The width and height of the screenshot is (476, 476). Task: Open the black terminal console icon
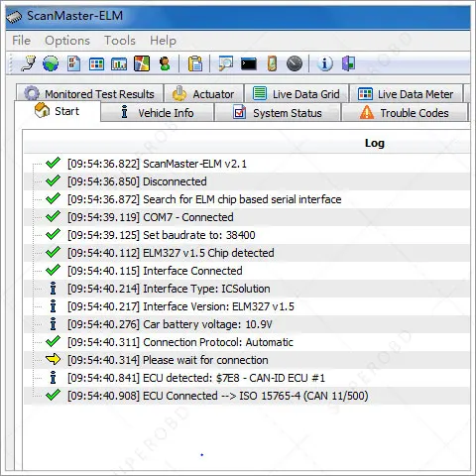tap(249, 63)
